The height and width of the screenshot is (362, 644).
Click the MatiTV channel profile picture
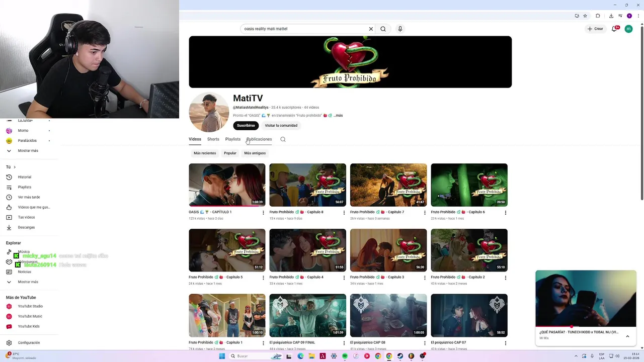(x=209, y=112)
